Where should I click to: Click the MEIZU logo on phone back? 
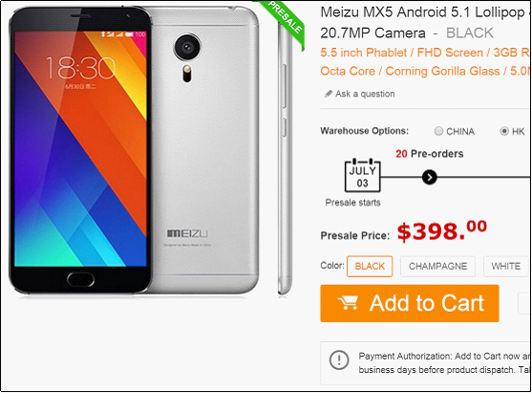(x=187, y=233)
